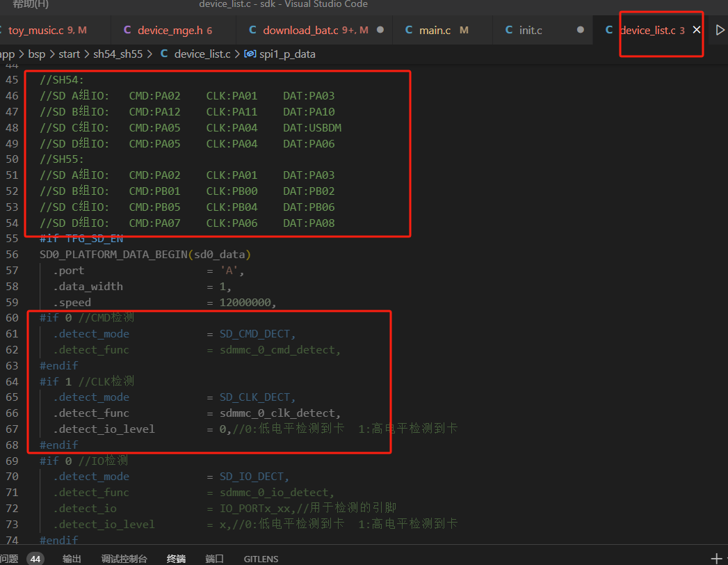
Task: Click the SD_IO_DECT identifier
Action: pos(252,477)
